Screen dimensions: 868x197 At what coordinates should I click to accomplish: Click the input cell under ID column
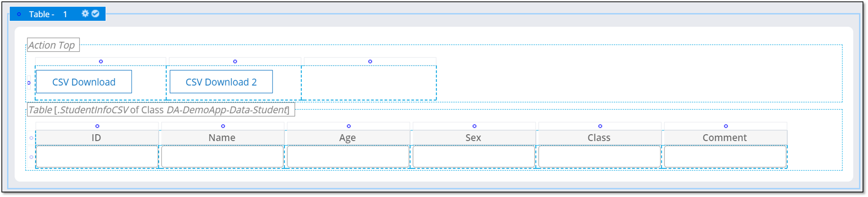click(x=97, y=157)
